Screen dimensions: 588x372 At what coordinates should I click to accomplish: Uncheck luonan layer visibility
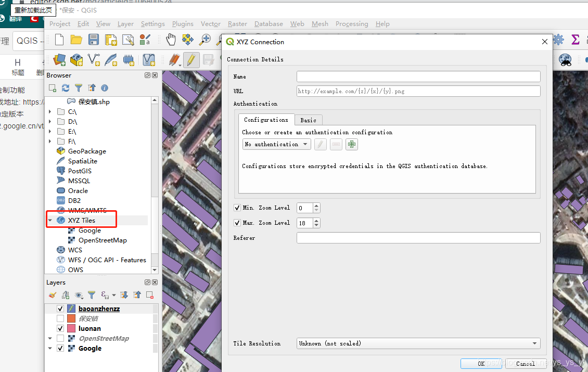click(60, 328)
